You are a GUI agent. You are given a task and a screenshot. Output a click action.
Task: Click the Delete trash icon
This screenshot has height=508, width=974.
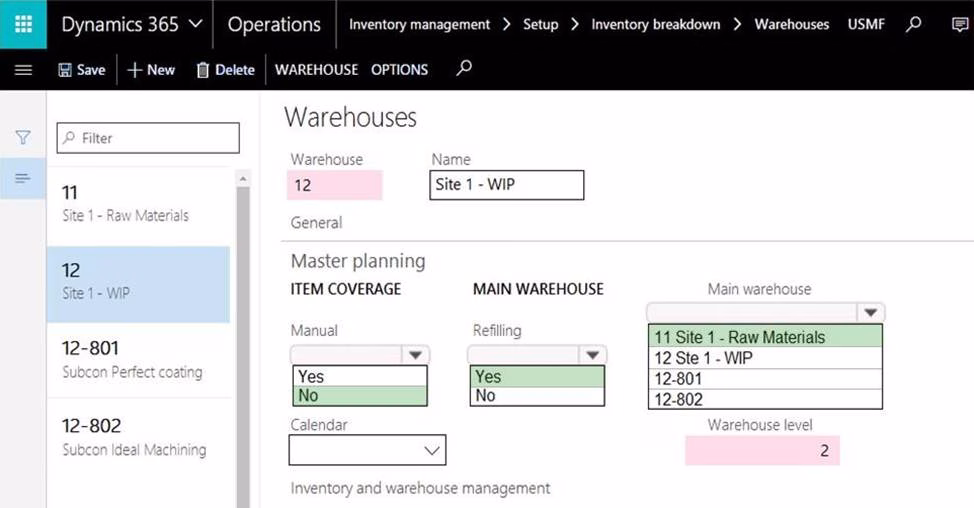tap(203, 70)
